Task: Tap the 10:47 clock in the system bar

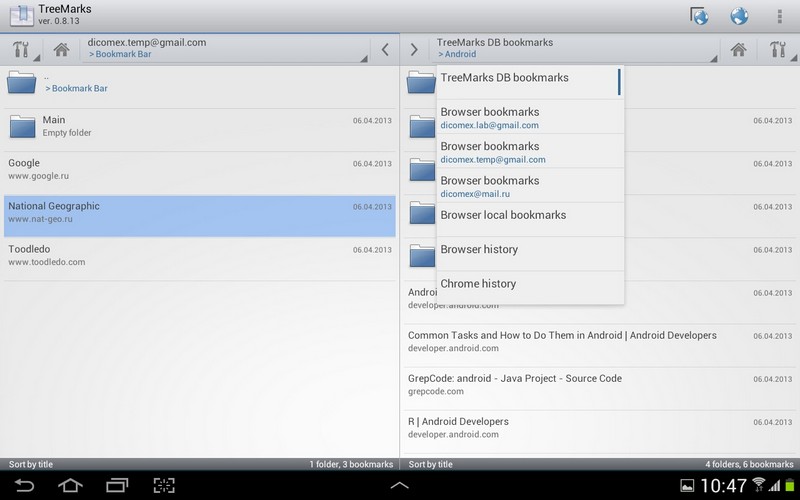Action: pyautogui.click(x=723, y=486)
